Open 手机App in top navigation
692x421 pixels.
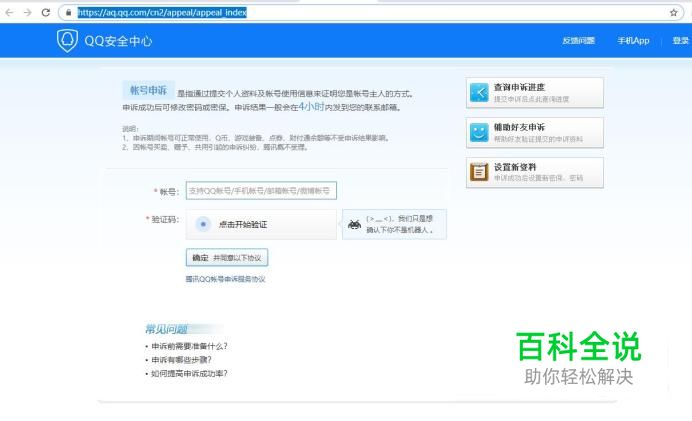pos(633,41)
